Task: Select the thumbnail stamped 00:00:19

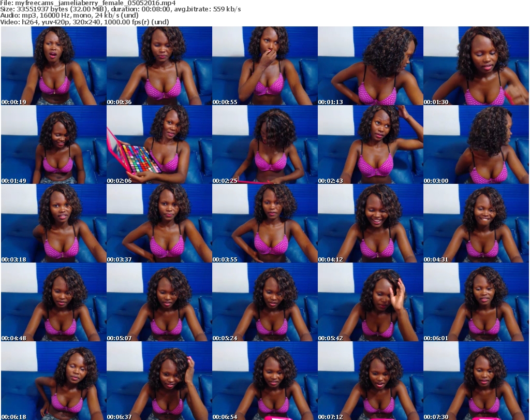Action: (54, 66)
